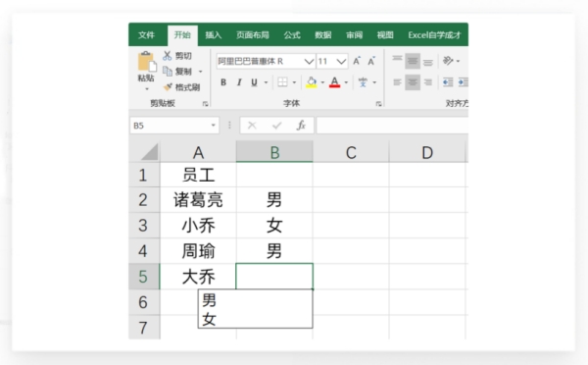Toggle Underline formatting

254,82
